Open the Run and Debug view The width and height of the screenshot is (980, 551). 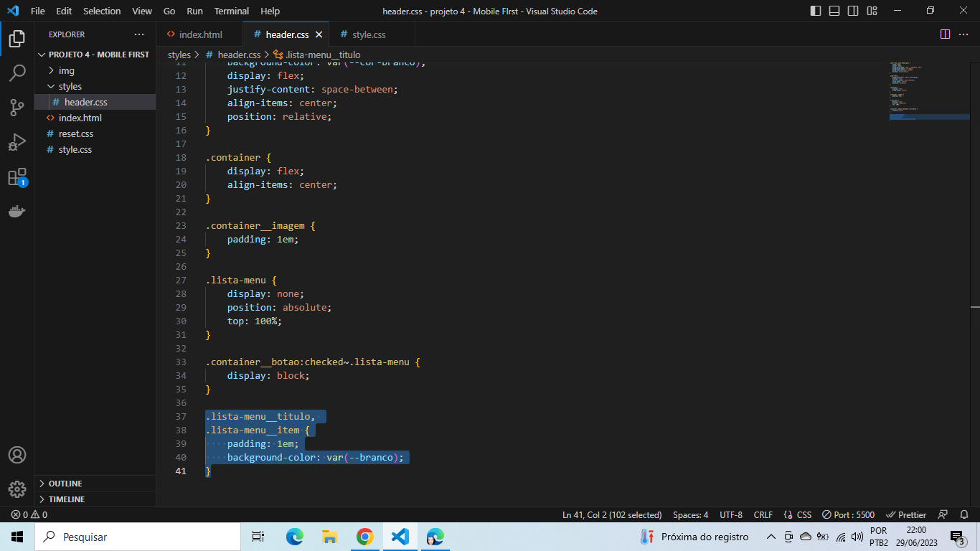pyautogui.click(x=17, y=142)
